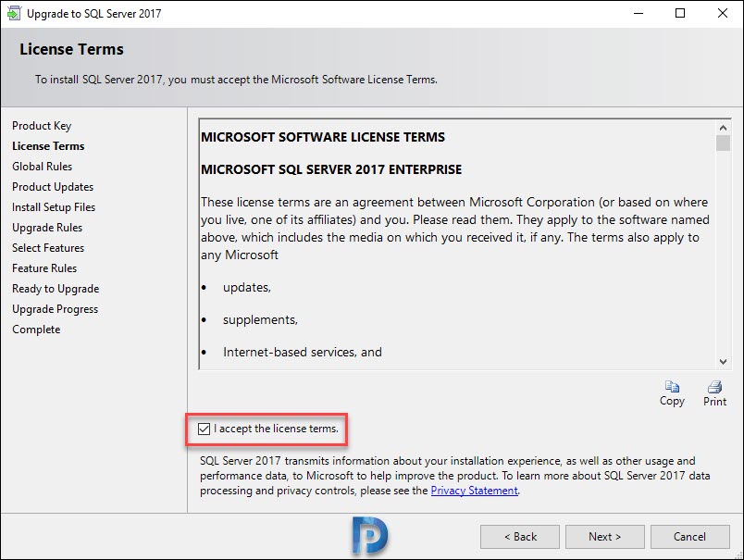Click the 'updates,' bullet item
The width and height of the screenshot is (744, 560).
coord(247,288)
